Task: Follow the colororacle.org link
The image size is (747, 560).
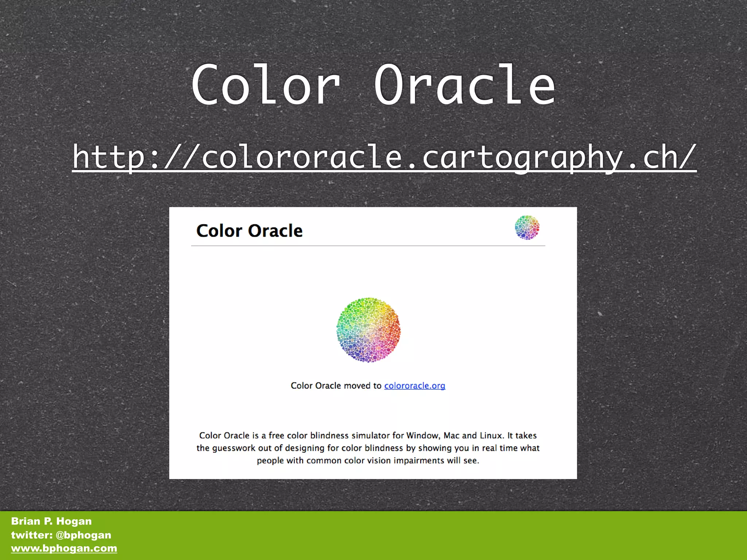Action: coord(415,386)
